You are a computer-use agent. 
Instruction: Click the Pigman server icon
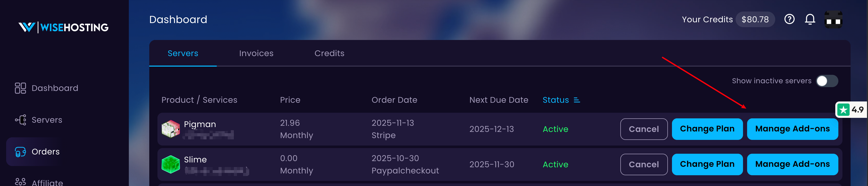[x=171, y=129]
